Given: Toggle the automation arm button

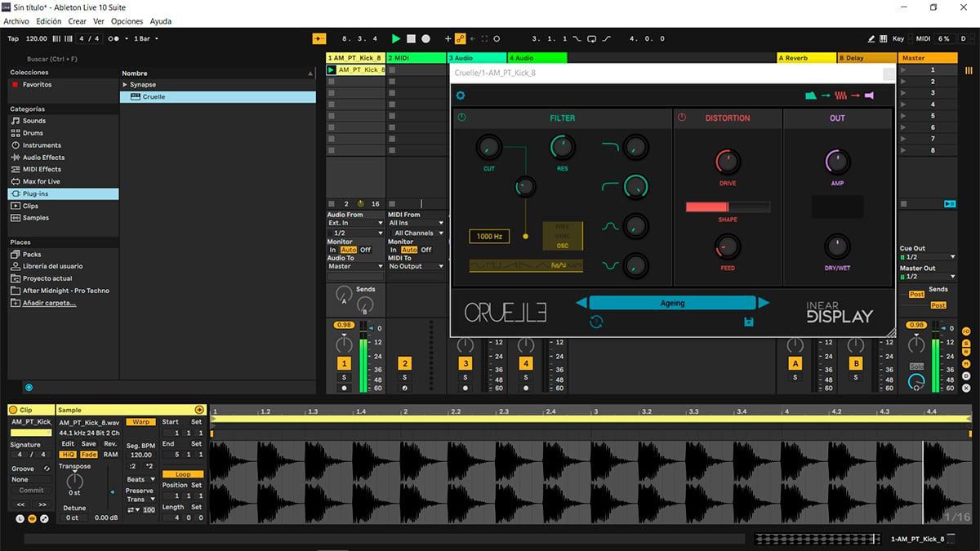Looking at the screenshot, I should tap(460, 38).
